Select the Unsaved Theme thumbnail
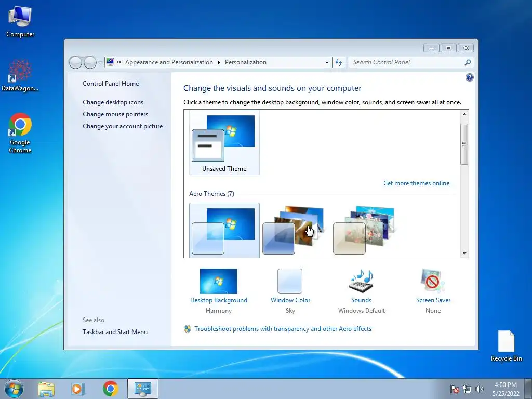The width and height of the screenshot is (532, 399). click(224, 142)
